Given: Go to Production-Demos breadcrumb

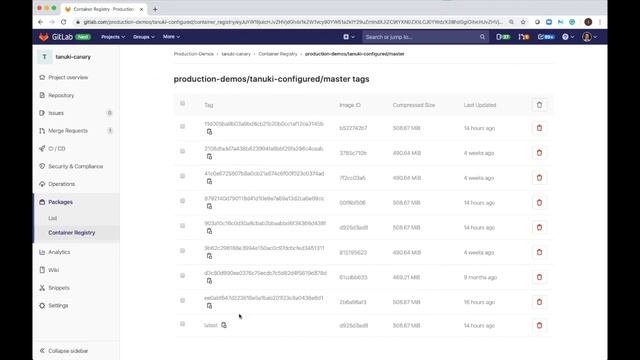Looking at the screenshot, I should (193, 54).
